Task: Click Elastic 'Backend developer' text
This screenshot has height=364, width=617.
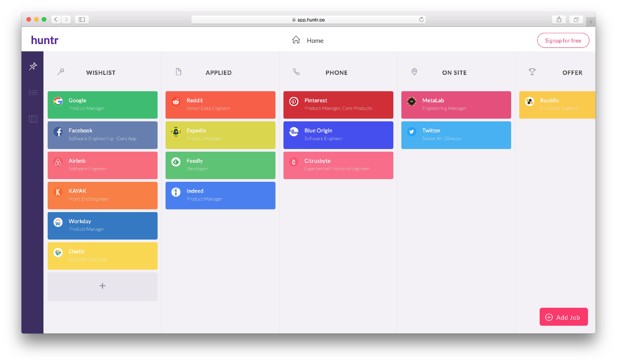Action: click(x=88, y=259)
